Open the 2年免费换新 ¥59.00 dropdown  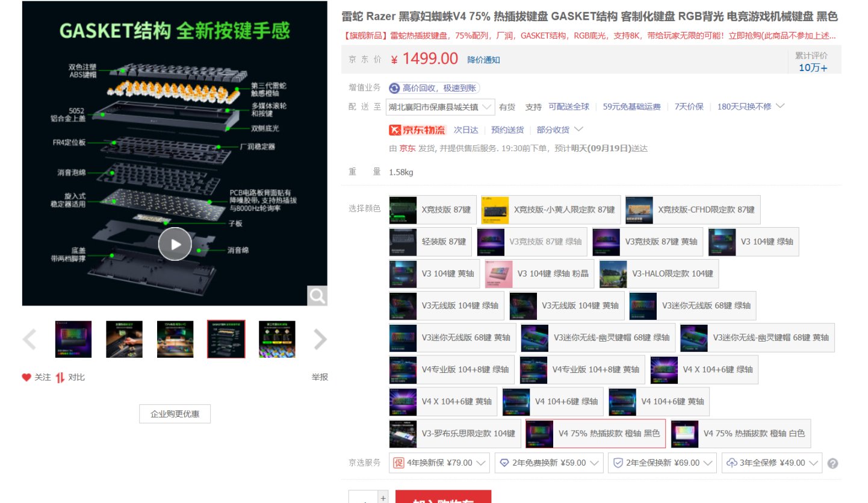[548, 463]
